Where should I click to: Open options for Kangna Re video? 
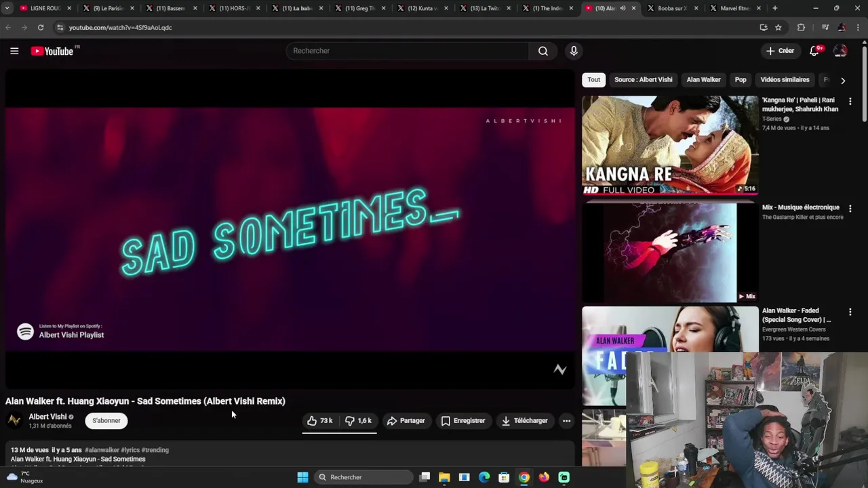[850, 101]
